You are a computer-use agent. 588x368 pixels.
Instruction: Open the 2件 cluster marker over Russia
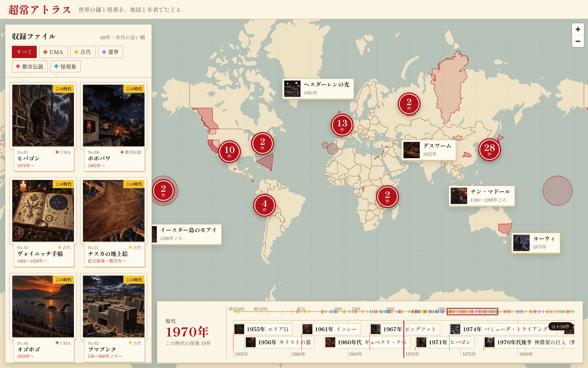[409, 104]
